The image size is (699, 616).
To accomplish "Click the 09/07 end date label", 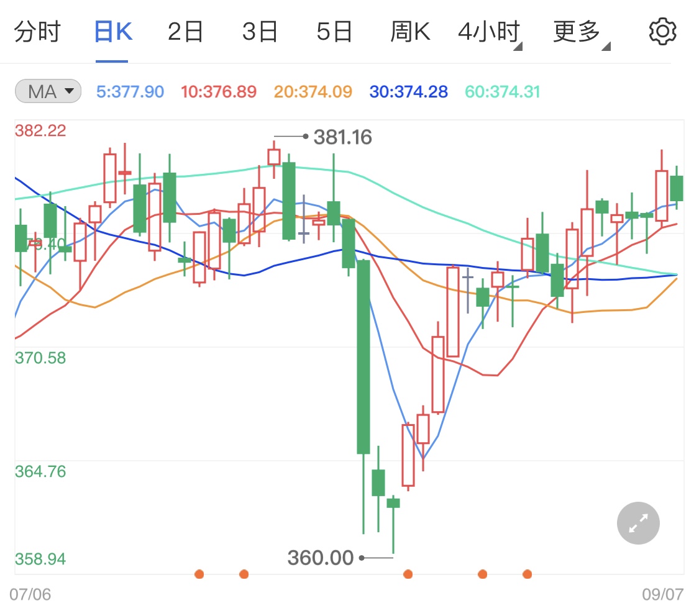I will [x=662, y=594].
